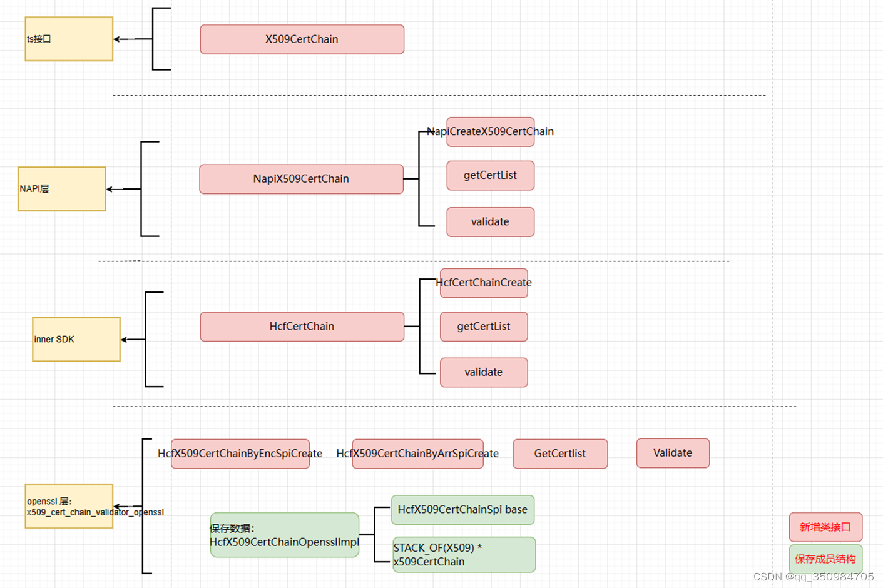Select the GetCertlist box
The image size is (883, 588).
560,454
